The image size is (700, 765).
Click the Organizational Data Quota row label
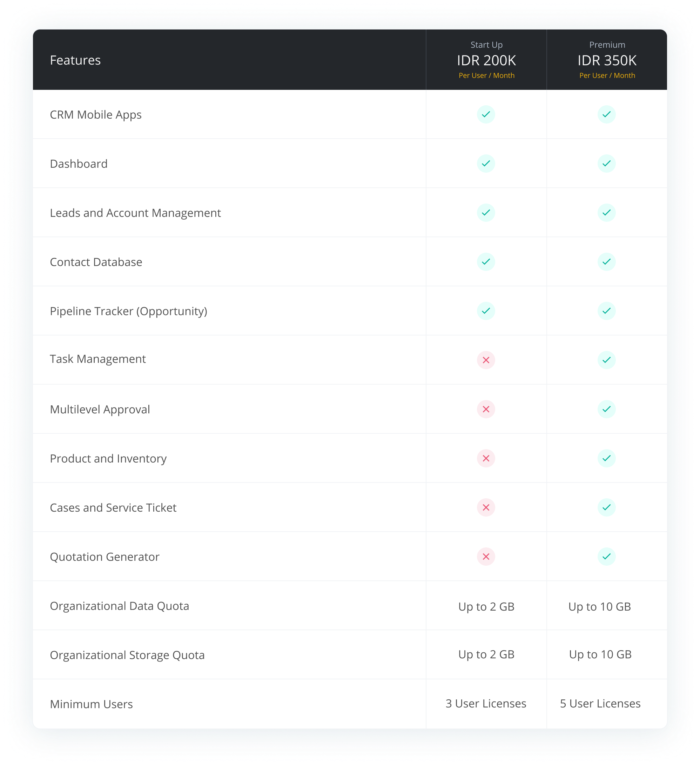(119, 606)
